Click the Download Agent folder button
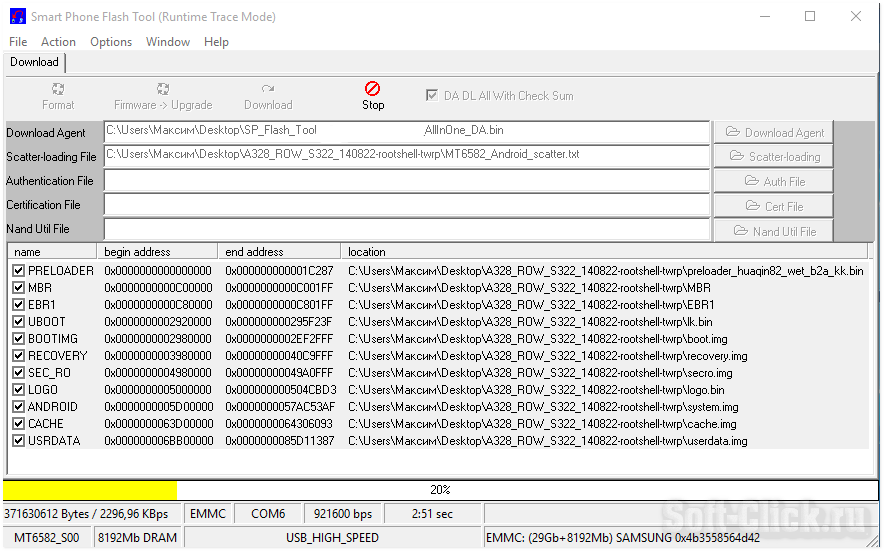 point(773,132)
